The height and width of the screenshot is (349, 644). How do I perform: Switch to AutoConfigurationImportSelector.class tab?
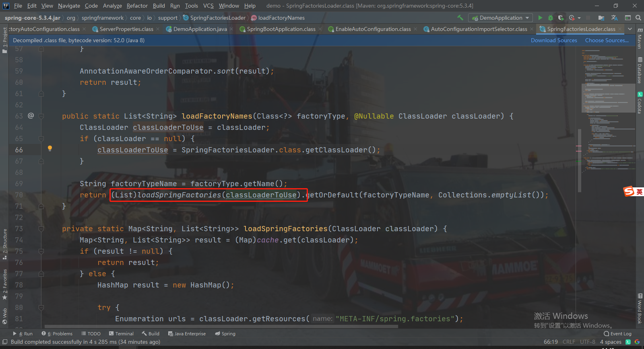[x=479, y=29]
